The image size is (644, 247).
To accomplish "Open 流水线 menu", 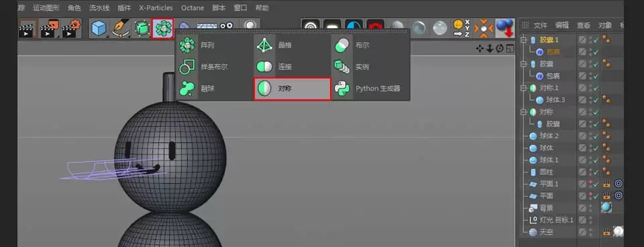I will click(x=99, y=8).
